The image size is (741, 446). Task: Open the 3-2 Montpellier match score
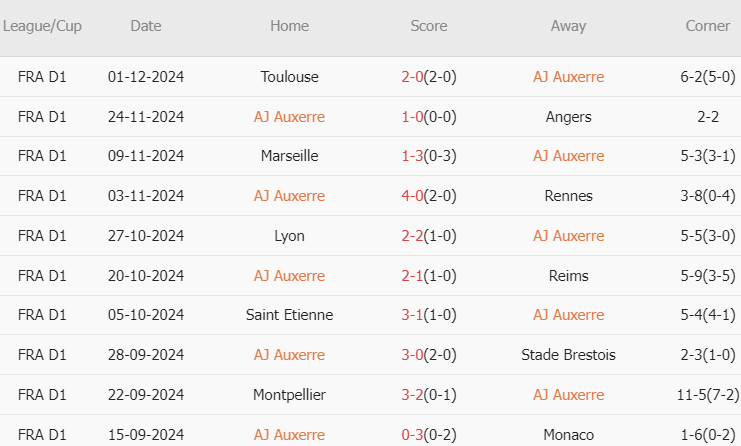pos(428,395)
